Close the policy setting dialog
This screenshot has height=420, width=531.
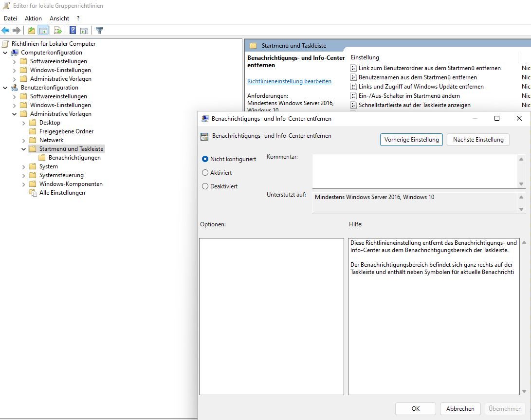click(519, 118)
